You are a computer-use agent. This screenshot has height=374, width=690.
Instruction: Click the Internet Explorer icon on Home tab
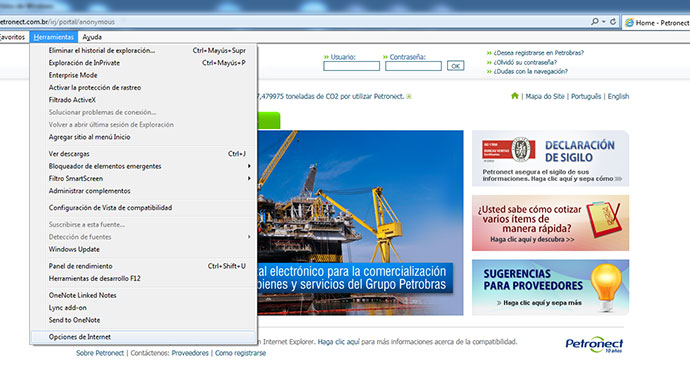(x=629, y=23)
